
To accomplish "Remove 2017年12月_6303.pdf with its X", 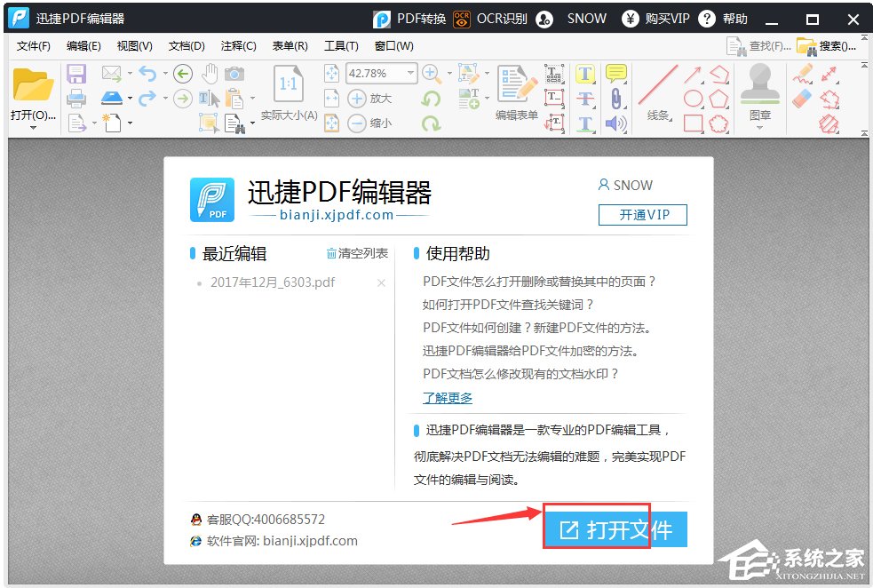I will point(381,282).
